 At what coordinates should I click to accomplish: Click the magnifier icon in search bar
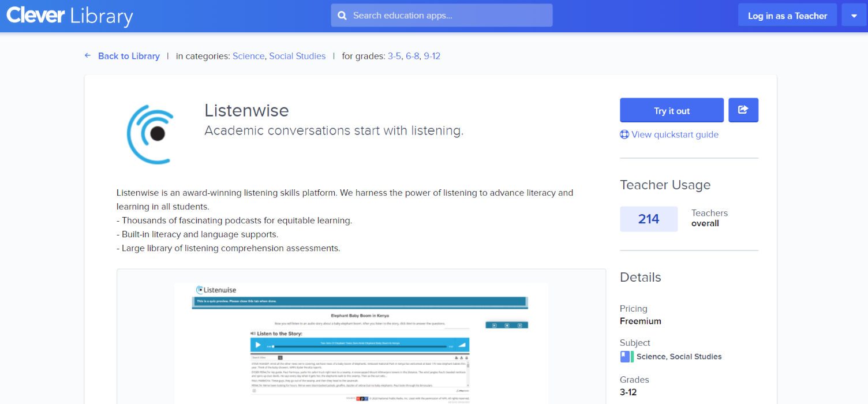pyautogui.click(x=342, y=16)
